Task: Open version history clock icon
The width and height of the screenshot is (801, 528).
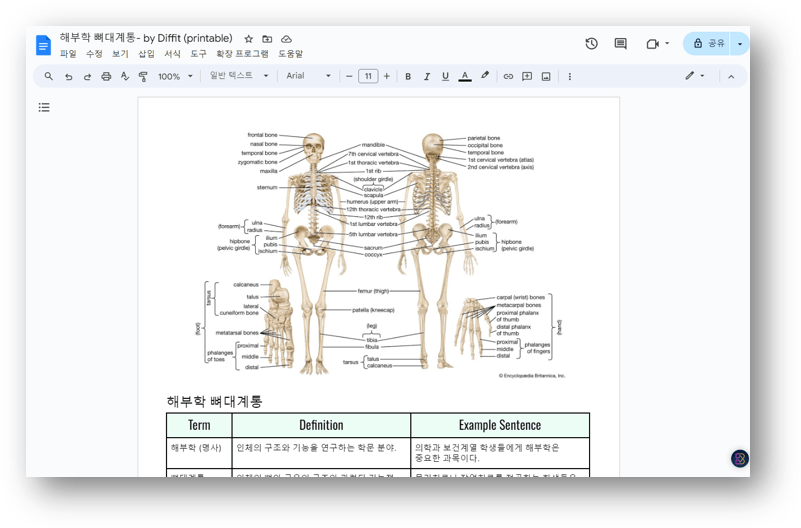Action: click(591, 44)
